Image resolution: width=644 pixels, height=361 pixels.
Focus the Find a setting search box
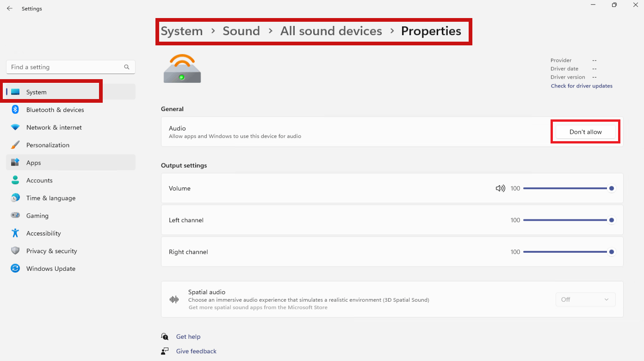71,67
